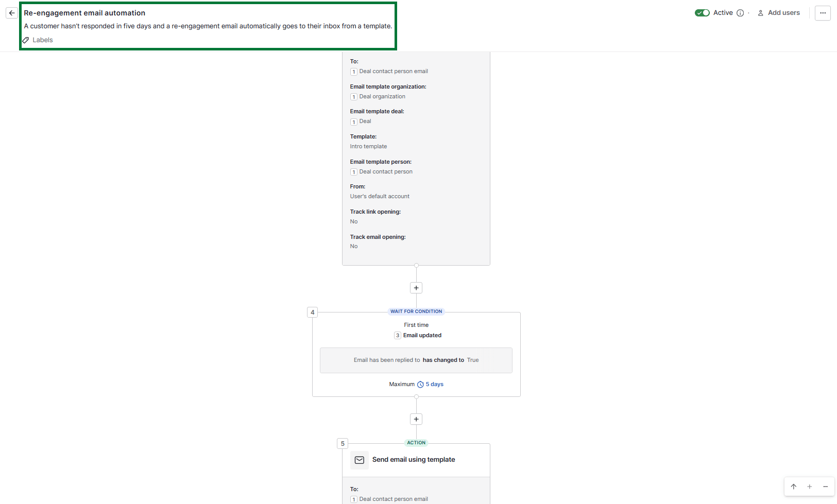Viewport: 837px width, 504px height.
Task: Click the label tag icon
Action: point(26,40)
